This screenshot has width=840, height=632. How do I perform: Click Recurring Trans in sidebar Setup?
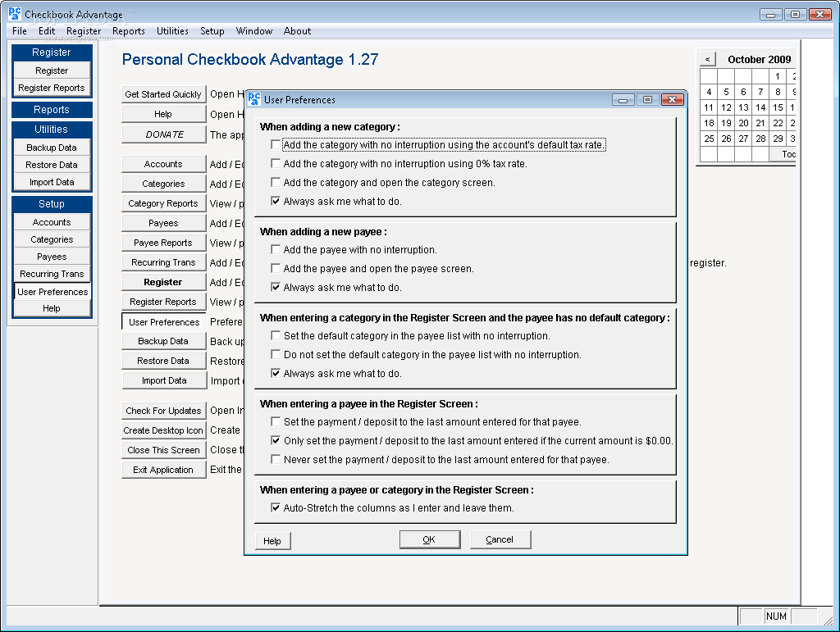pos(52,274)
